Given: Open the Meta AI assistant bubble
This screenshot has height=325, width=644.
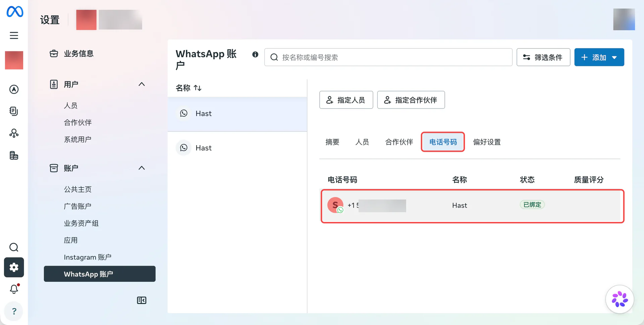Looking at the screenshot, I should (x=620, y=299).
